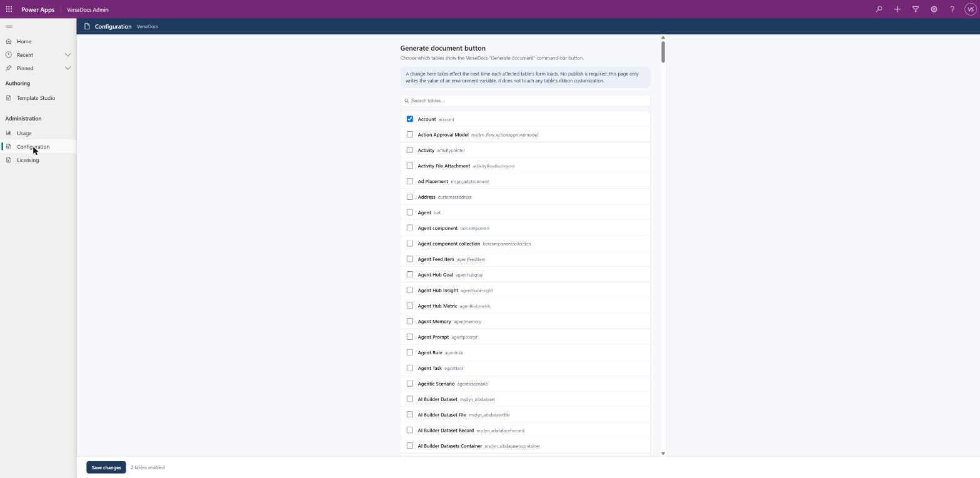The height and width of the screenshot is (478, 980).
Task: Go to the Usage page
Action: pyautogui.click(x=38, y=133)
